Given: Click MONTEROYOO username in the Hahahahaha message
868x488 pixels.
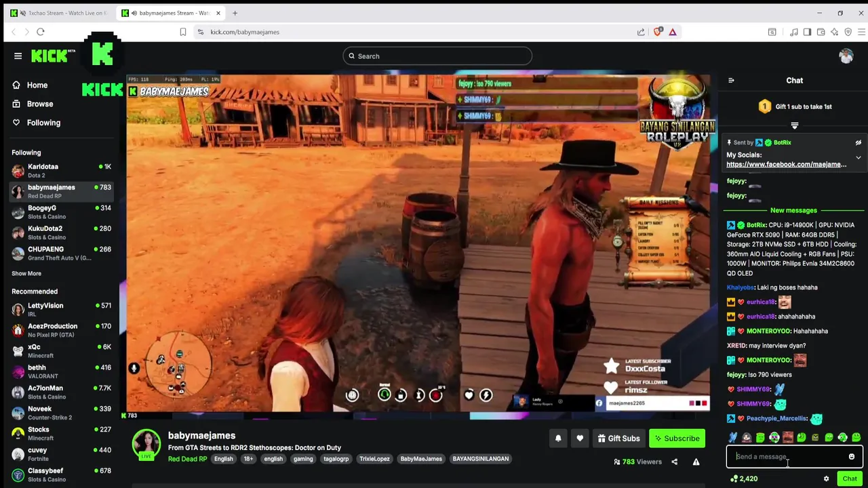Looking at the screenshot, I should [x=768, y=331].
